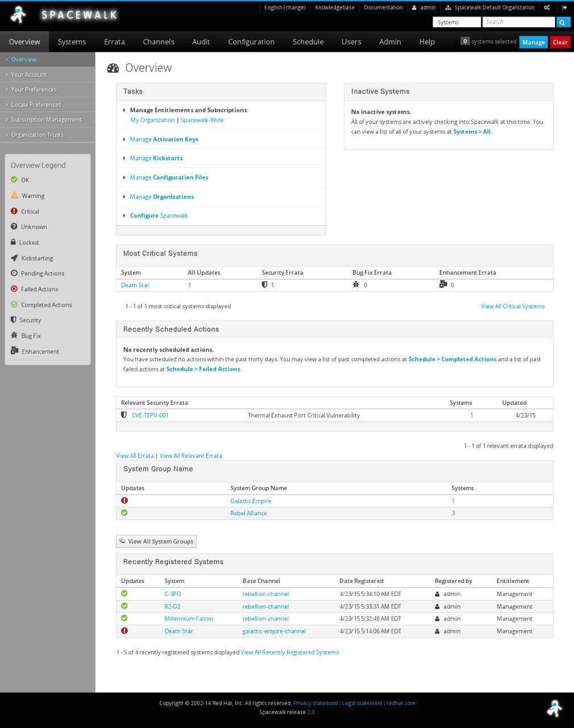Click the Kickstarting rocket legend icon
This screenshot has height=728, width=574.
(x=14, y=258)
